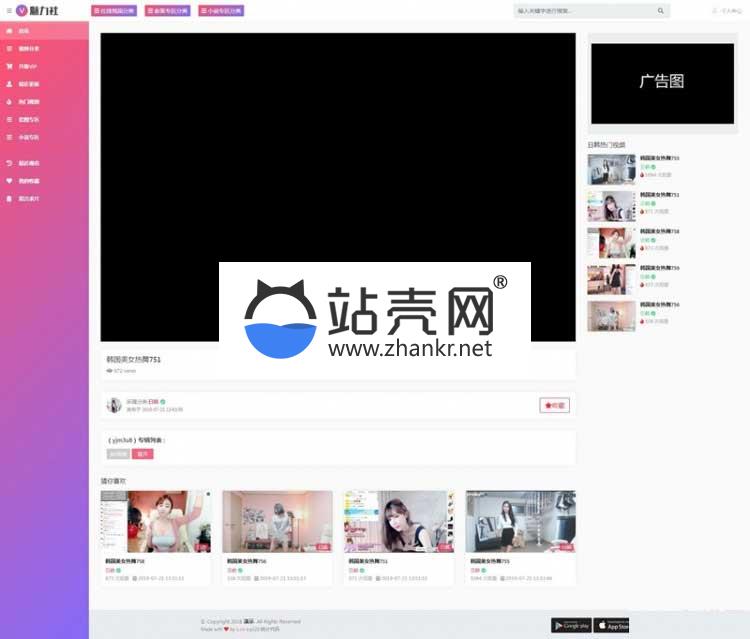750x639 pixels.
Task: Select the flame hot videos sidebar icon
Action: pos(9,101)
